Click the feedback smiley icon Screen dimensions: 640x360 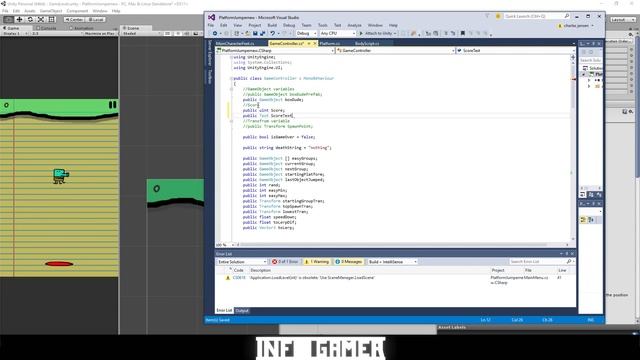coord(498,16)
